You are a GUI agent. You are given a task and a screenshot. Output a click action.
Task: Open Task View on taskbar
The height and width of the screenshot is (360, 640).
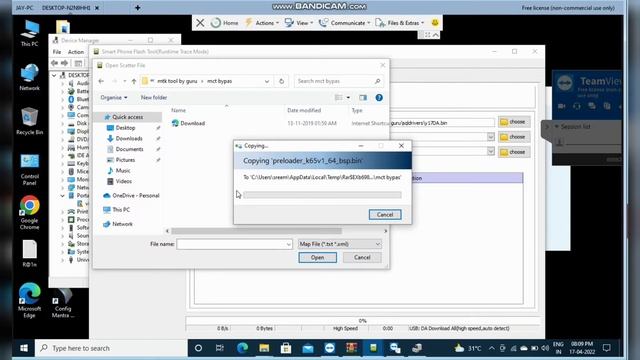click(220, 348)
